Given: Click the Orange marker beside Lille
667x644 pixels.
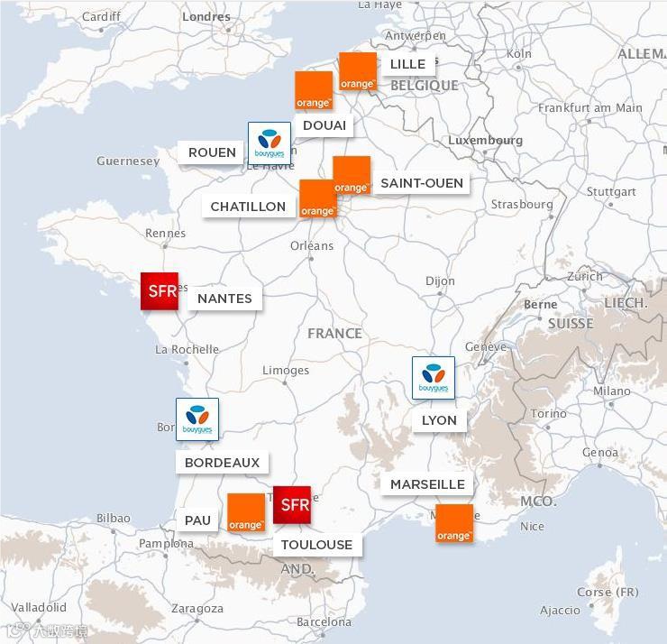Looking at the screenshot, I should (x=358, y=71).
